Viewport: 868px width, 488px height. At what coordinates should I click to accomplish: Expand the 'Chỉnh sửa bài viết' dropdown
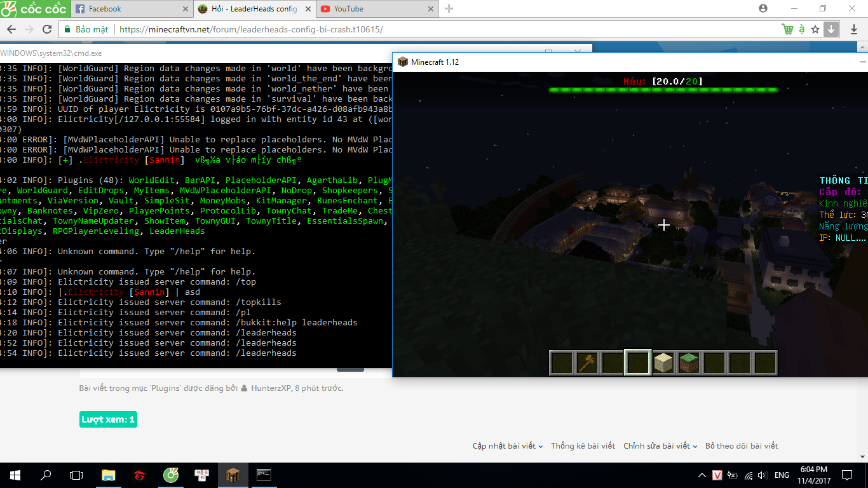(x=660, y=446)
